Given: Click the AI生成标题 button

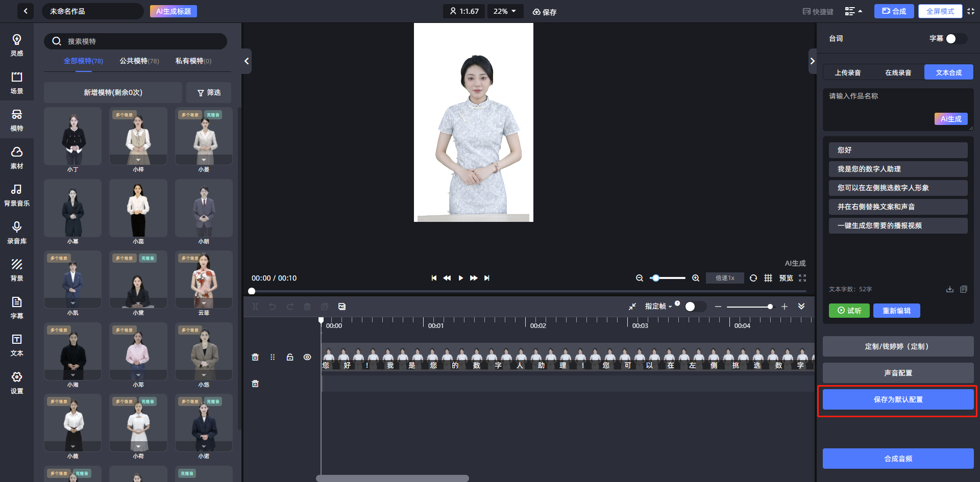Looking at the screenshot, I should 174,11.
